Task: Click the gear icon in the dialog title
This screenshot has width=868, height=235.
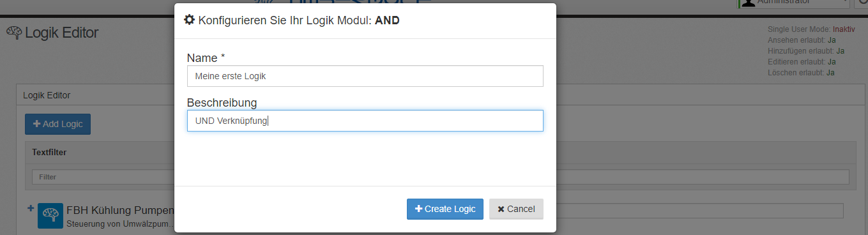Action: [x=189, y=20]
